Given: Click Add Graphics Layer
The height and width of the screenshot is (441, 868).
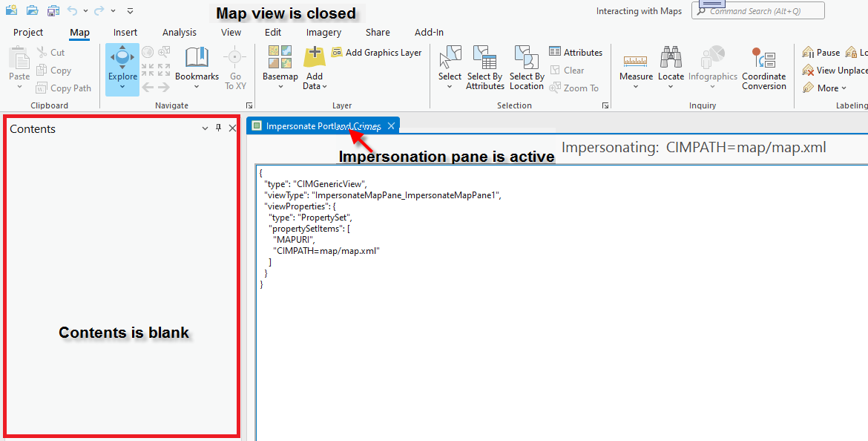Looking at the screenshot, I should click(x=380, y=53).
